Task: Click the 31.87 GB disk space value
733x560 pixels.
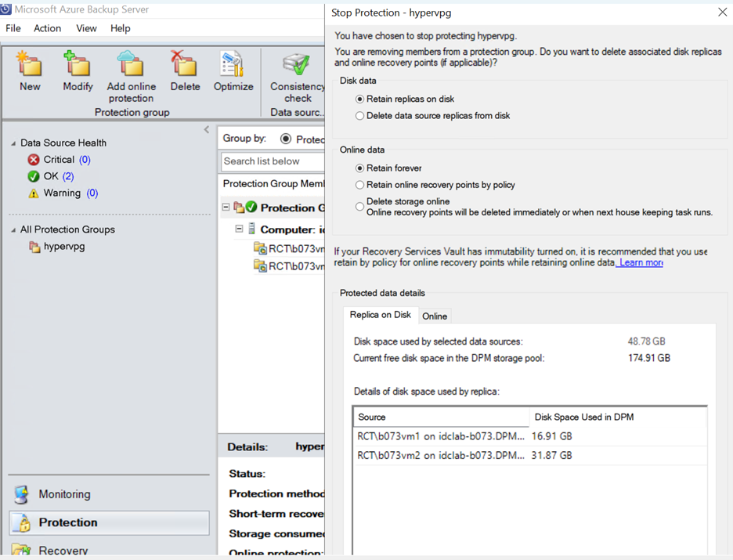Action: pos(551,455)
